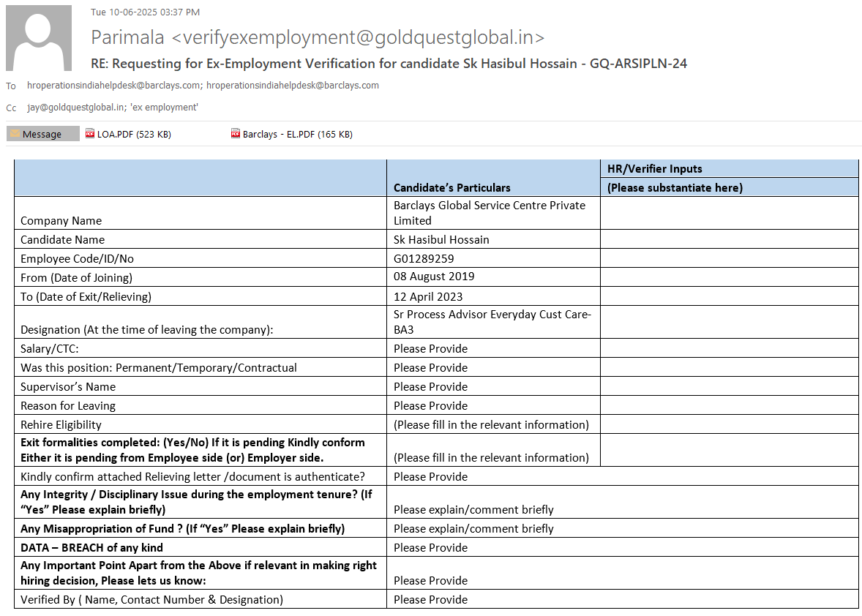Click the Candidate Name row label
This screenshot has height=616, width=862.
(62, 239)
